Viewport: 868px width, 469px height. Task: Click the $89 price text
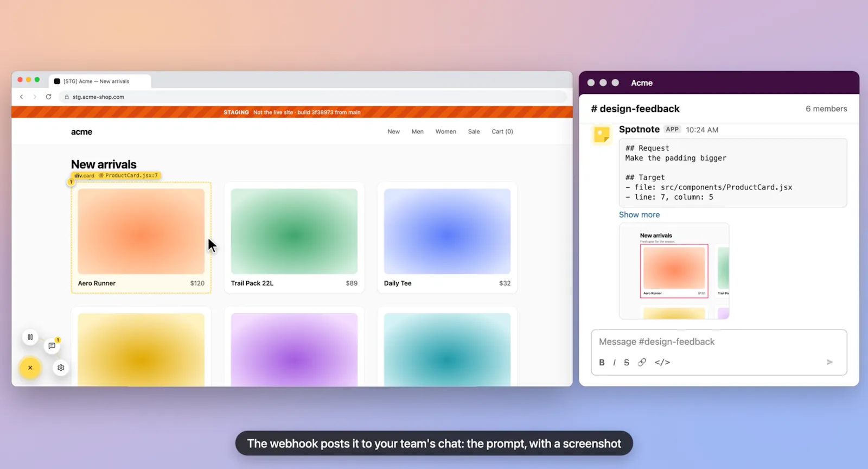coord(352,283)
